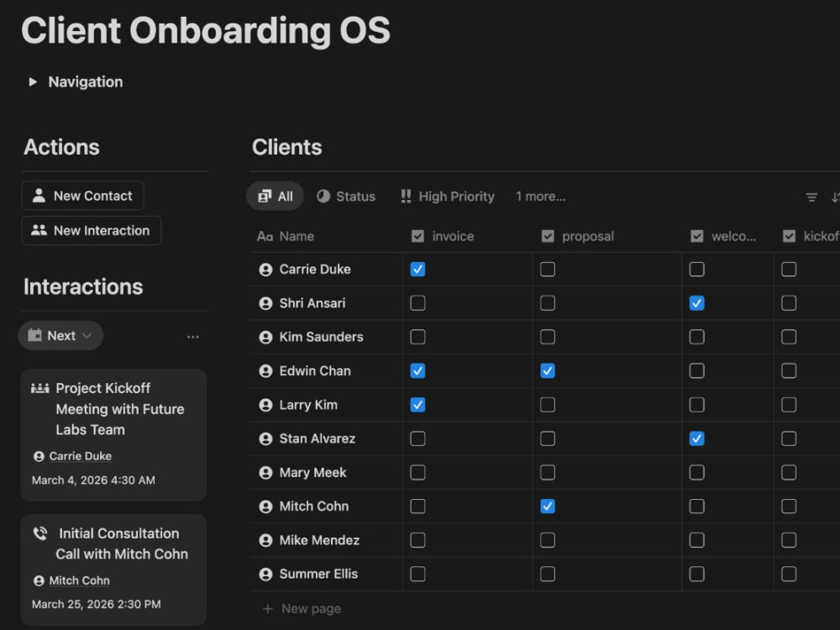Click the double exclamation High Priority icon

click(406, 196)
